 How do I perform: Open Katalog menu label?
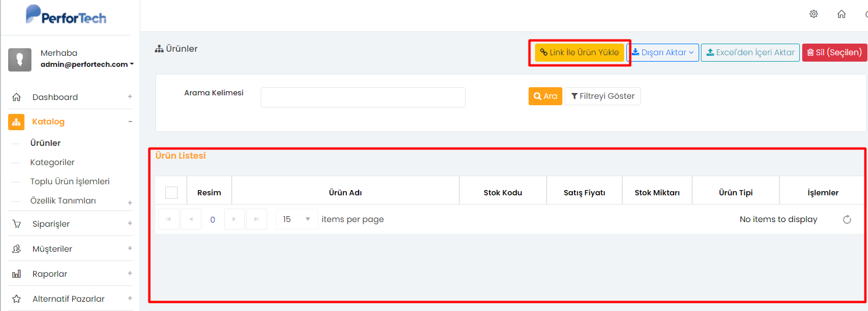click(48, 121)
